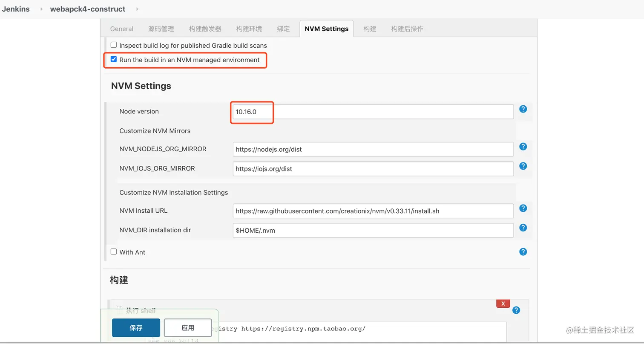Enable Inspect build log for Gradle scans
Image resolution: width=644 pixels, height=344 pixels.
tap(114, 45)
